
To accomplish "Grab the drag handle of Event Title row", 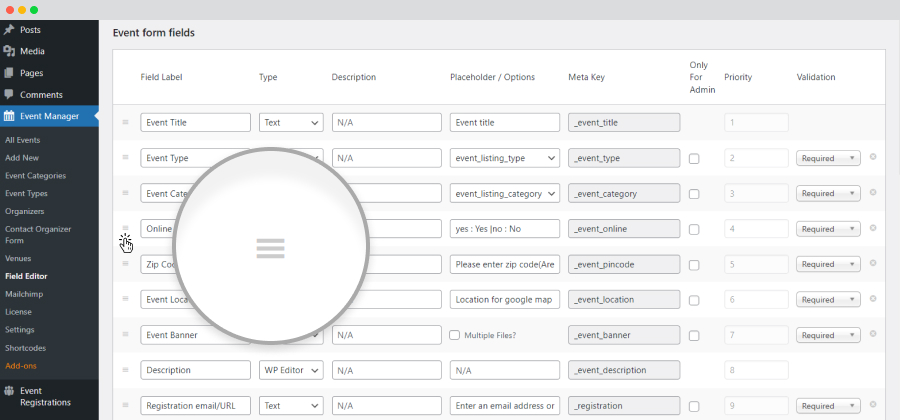I will pos(125,122).
